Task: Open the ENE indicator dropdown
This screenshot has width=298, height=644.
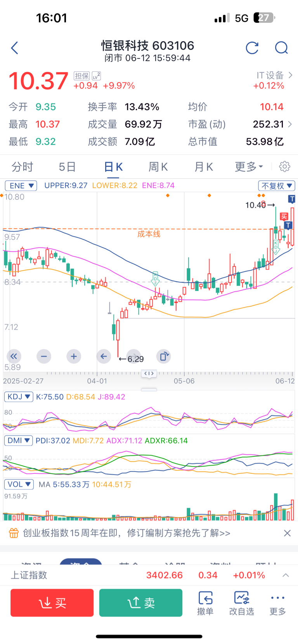Action: pos(21,186)
